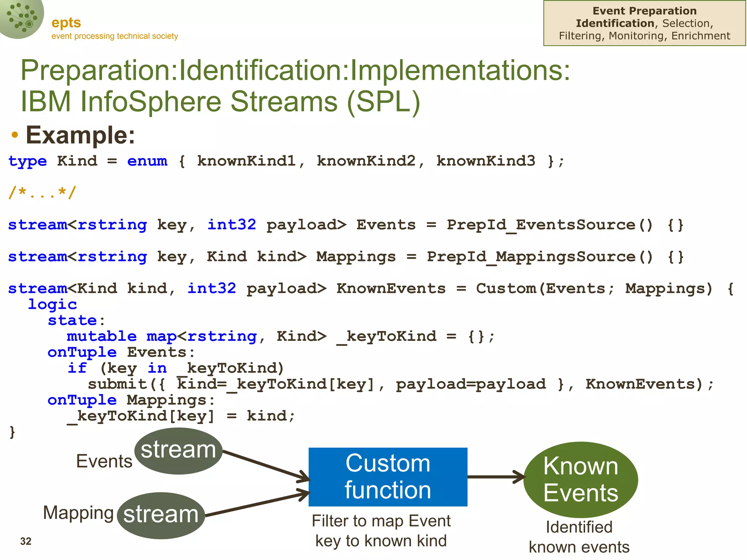Click the blue Custom function box
Viewport: 747px width, 560px height.
click(388, 477)
